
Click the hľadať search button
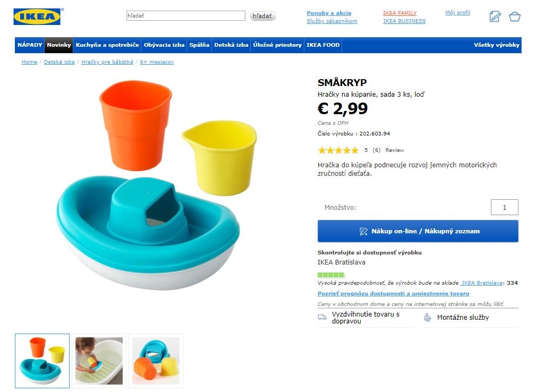point(262,16)
